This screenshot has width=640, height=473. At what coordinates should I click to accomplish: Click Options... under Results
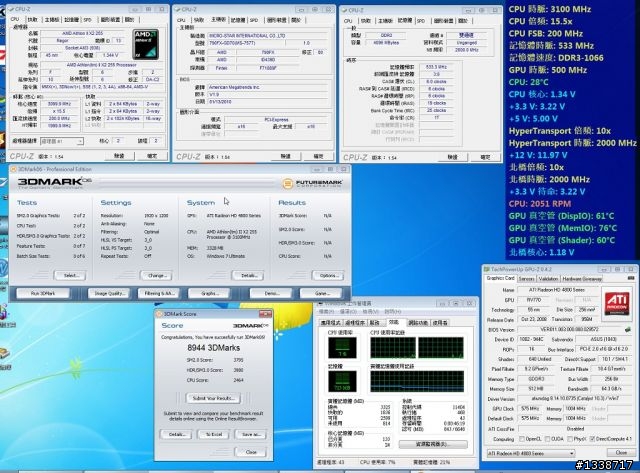(329, 275)
